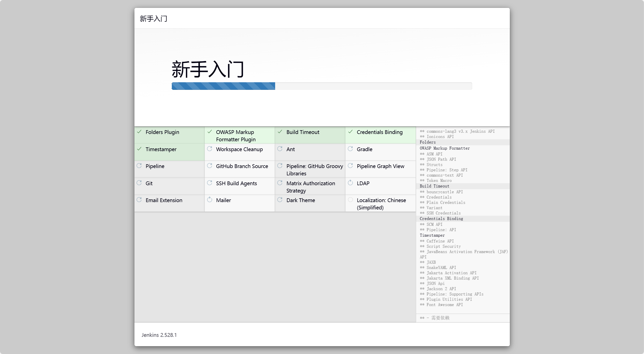Click the 新手入门 title in the header bar

[x=153, y=19]
